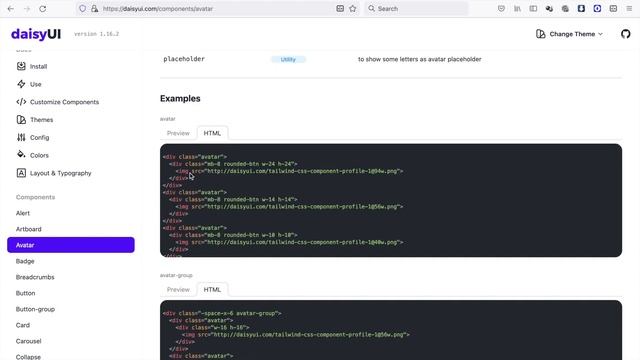Select Breadcrumbs in the components list

pos(35,277)
